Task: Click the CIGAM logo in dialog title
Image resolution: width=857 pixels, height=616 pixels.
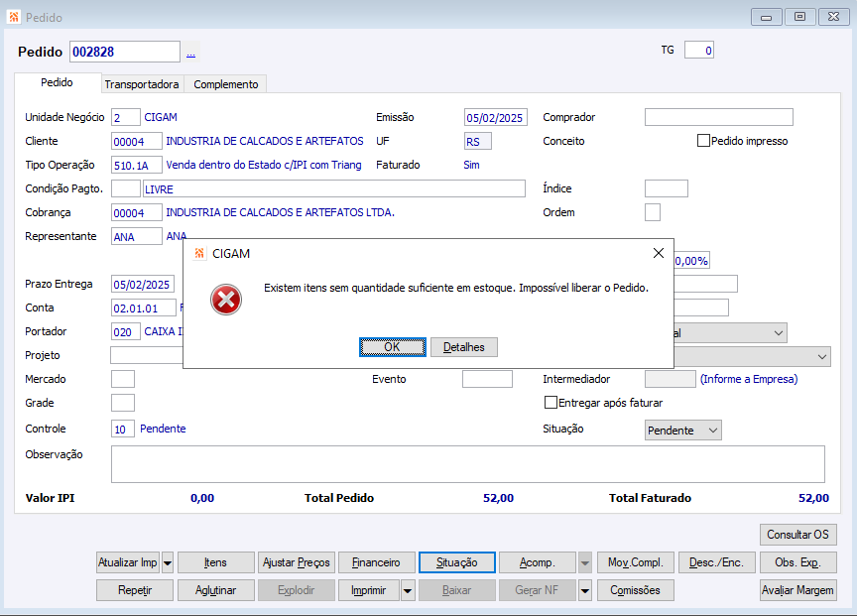Action: click(199, 253)
